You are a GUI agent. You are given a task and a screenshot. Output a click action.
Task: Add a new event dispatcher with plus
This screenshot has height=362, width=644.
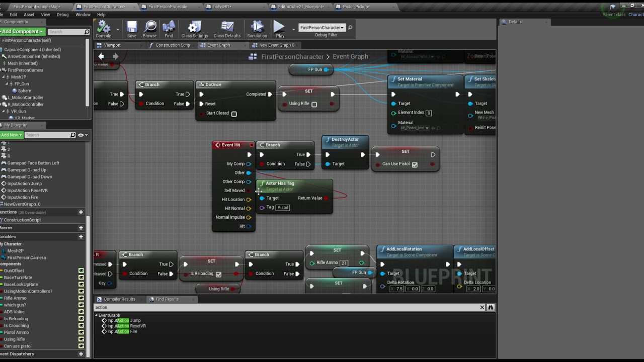(x=80, y=354)
